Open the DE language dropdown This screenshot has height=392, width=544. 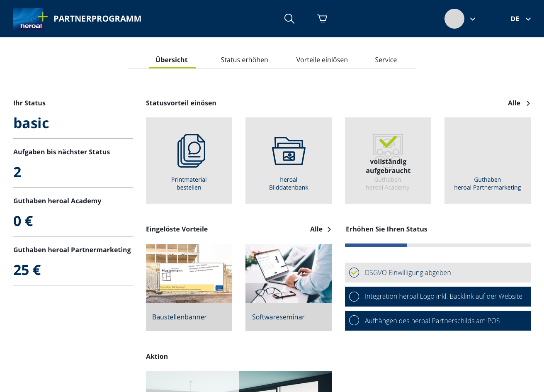tap(520, 19)
